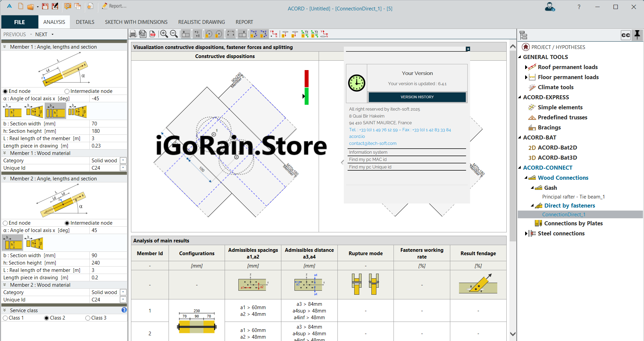Export the results to PDF
The width and height of the screenshot is (644, 341).
pos(152,34)
